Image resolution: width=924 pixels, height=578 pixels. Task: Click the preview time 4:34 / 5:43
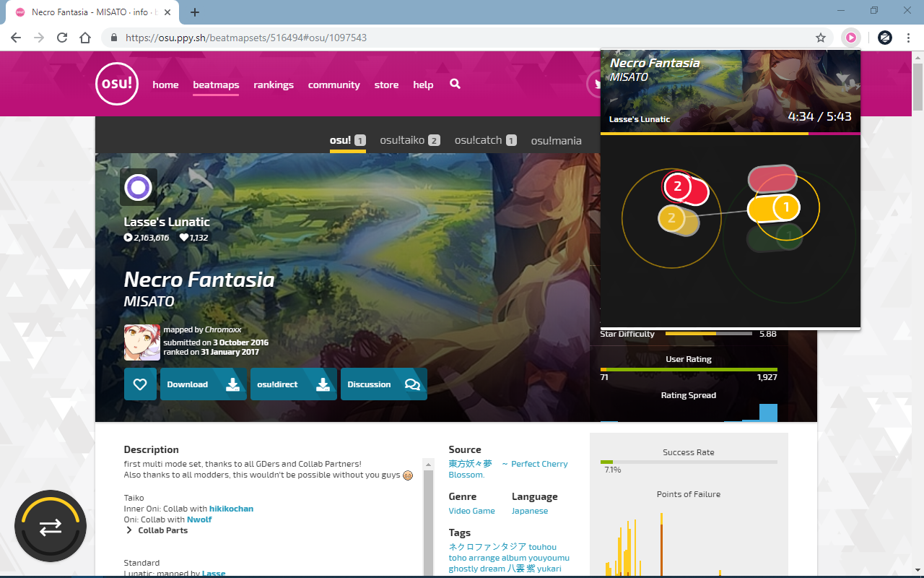coord(819,116)
